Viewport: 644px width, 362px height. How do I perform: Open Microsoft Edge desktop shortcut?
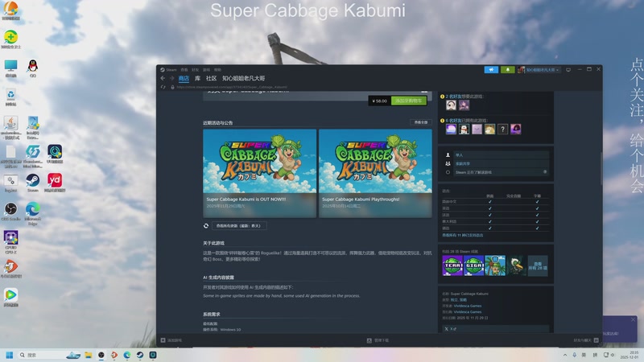[32, 213]
